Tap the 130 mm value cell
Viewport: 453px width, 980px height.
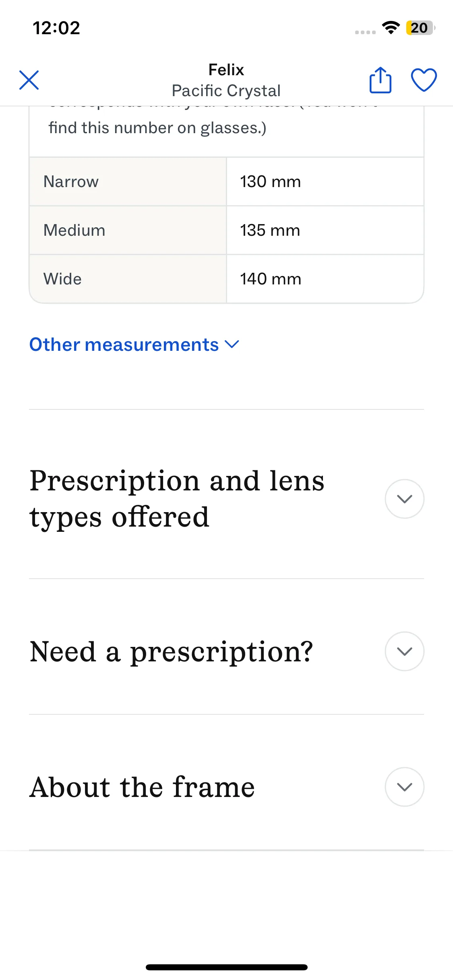[270, 182]
